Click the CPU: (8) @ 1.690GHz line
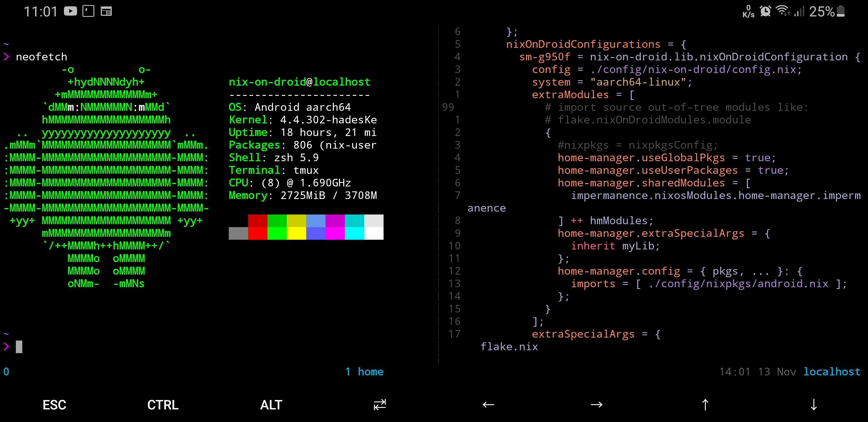Screen dimensions: 868x422 pyautogui.click(x=290, y=183)
